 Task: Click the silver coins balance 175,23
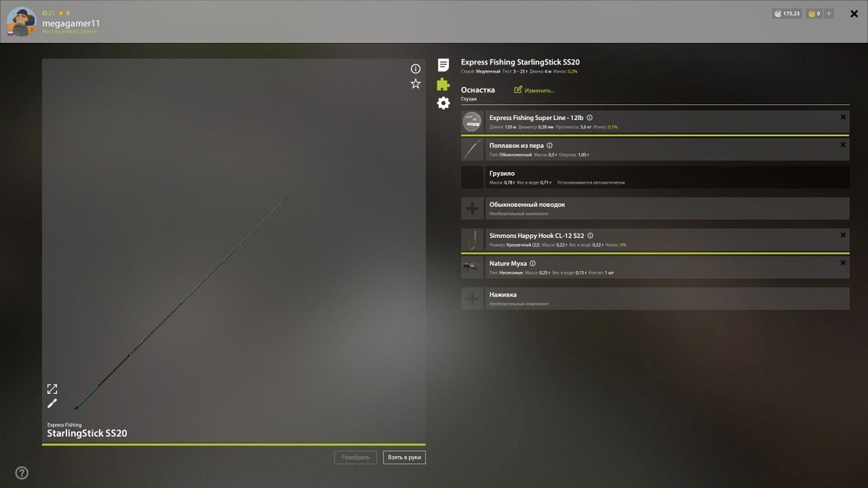(787, 13)
